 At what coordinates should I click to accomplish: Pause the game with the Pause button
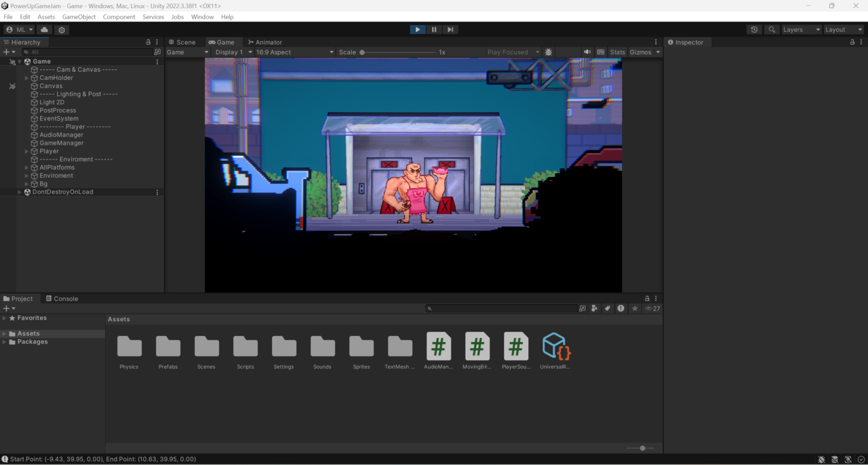434,30
